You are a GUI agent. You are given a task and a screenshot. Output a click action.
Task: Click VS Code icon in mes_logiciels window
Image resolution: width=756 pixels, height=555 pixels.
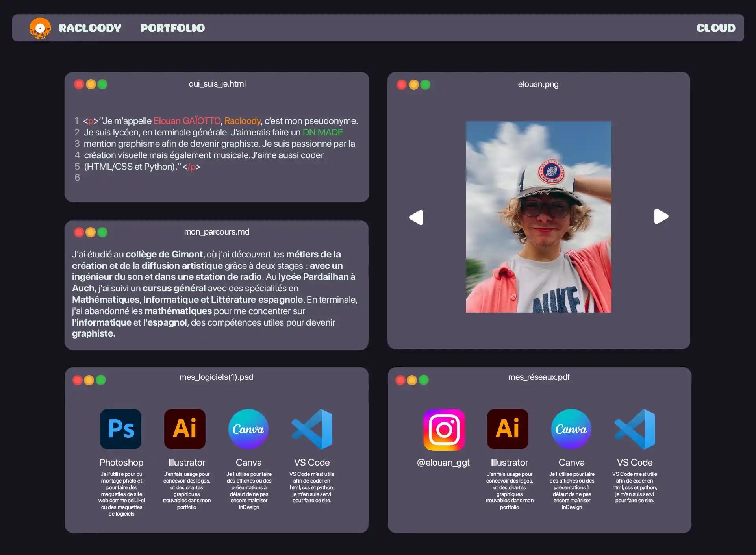(312, 429)
